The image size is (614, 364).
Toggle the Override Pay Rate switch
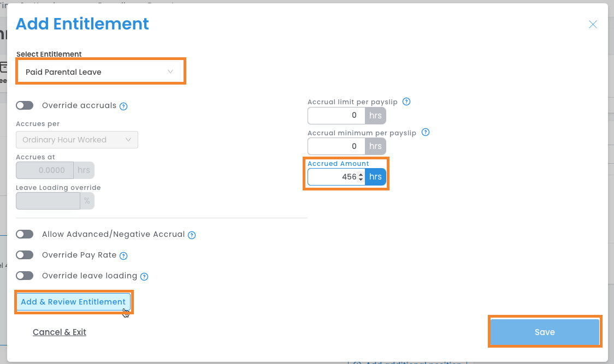pyautogui.click(x=25, y=255)
